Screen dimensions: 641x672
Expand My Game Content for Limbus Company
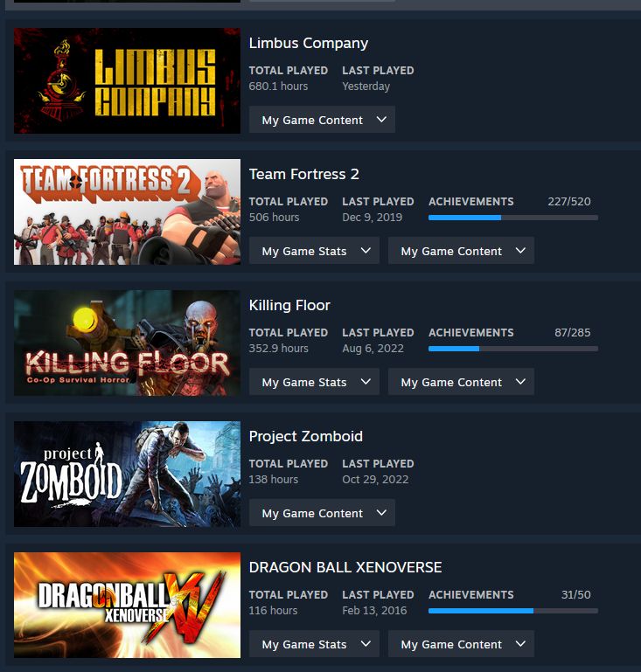tap(322, 120)
